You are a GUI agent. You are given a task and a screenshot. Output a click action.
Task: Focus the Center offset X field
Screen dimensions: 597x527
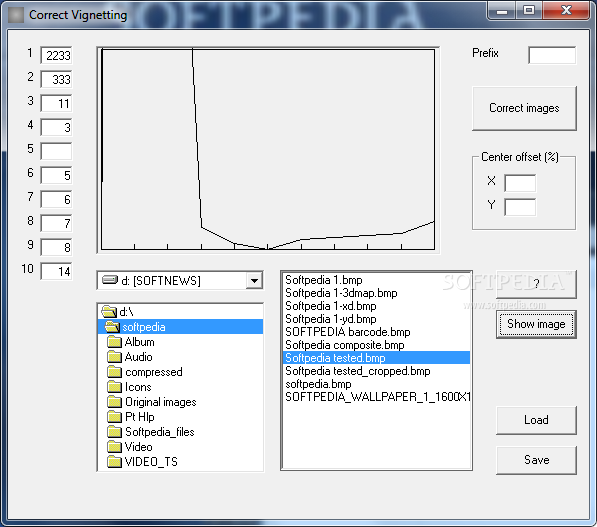pos(520,183)
